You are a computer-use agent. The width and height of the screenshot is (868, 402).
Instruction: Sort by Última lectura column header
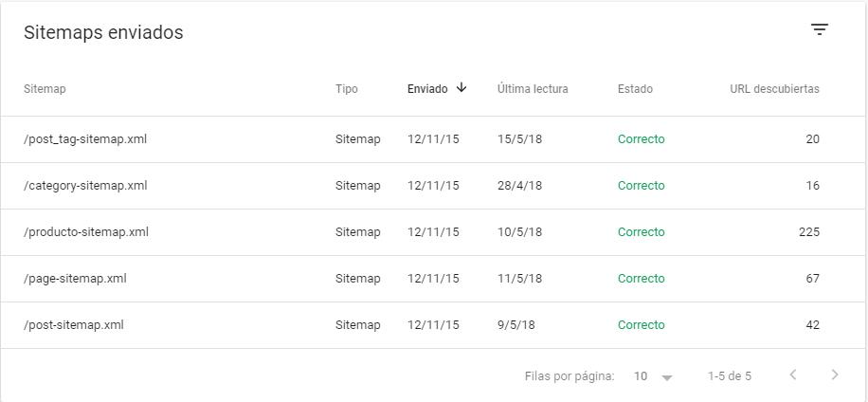click(x=533, y=89)
